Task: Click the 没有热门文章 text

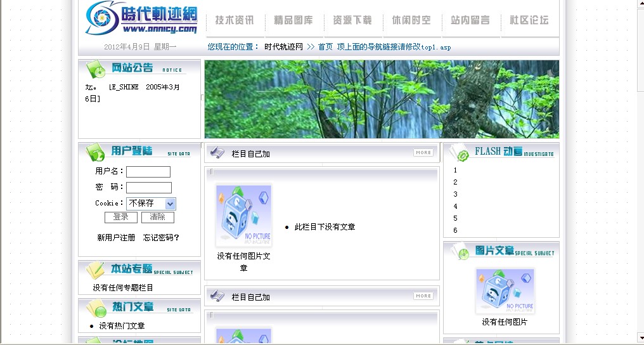Action: click(122, 326)
